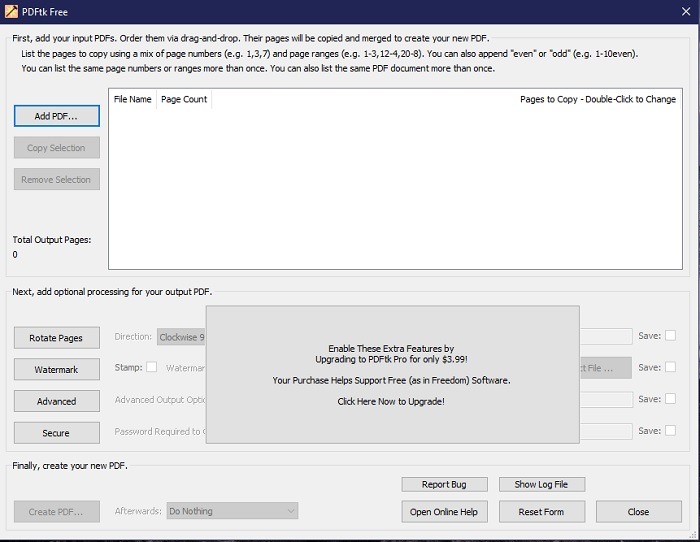This screenshot has width=700, height=542.
Task: Click the Add PDF... button
Action: coord(57,116)
